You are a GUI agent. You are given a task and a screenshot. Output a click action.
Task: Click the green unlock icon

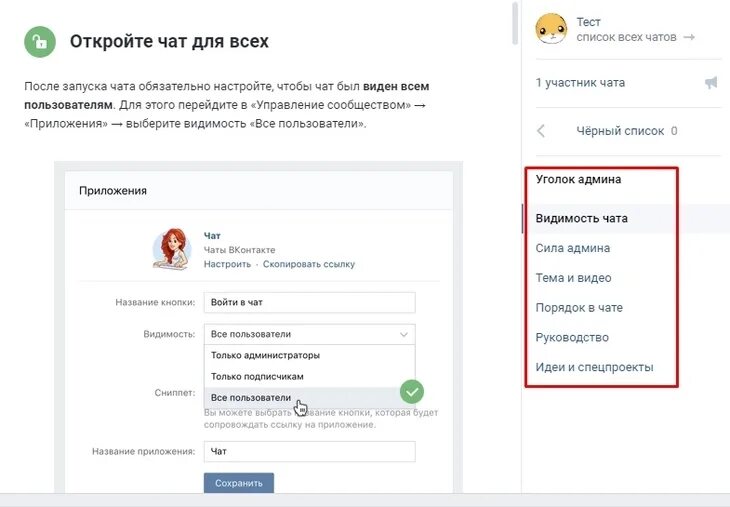coord(40,42)
